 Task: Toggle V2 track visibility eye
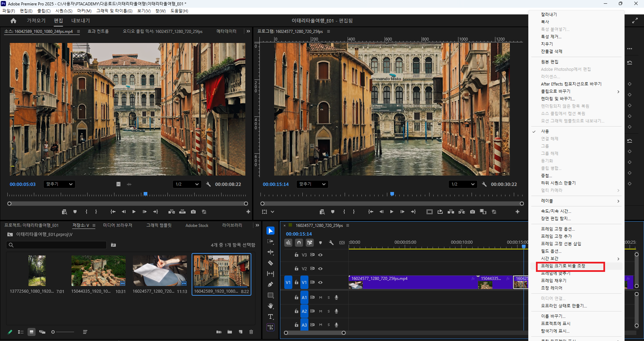[320, 269]
